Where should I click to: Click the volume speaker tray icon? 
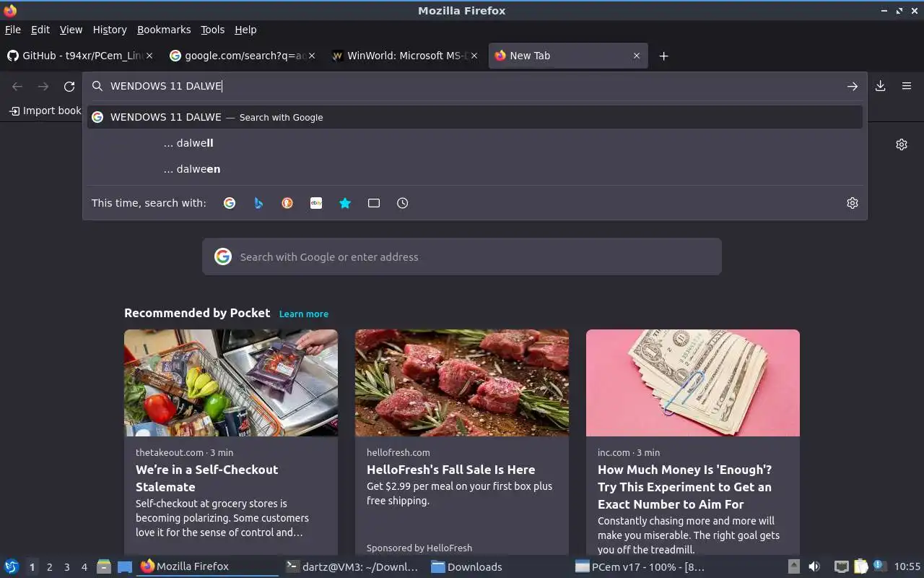tap(814, 566)
